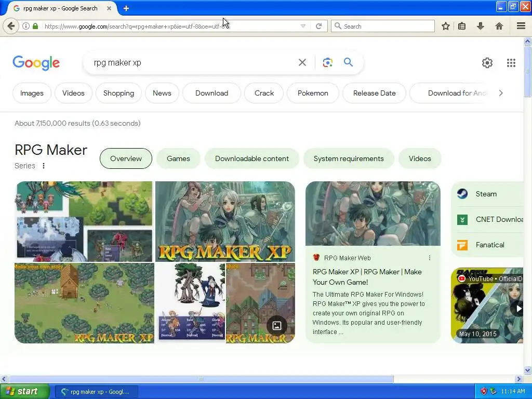The height and width of the screenshot is (399, 532).
Task: Select the Crack filter chip
Action: (x=264, y=93)
